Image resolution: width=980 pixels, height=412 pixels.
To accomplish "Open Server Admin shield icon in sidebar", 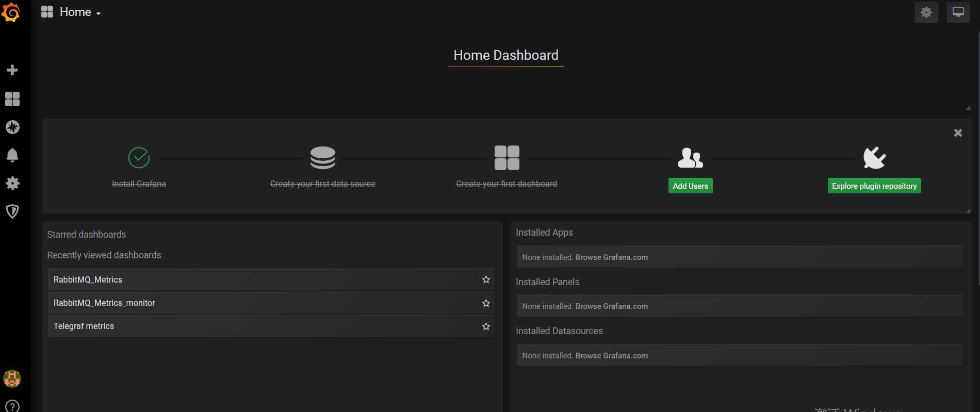I will pos(12,211).
